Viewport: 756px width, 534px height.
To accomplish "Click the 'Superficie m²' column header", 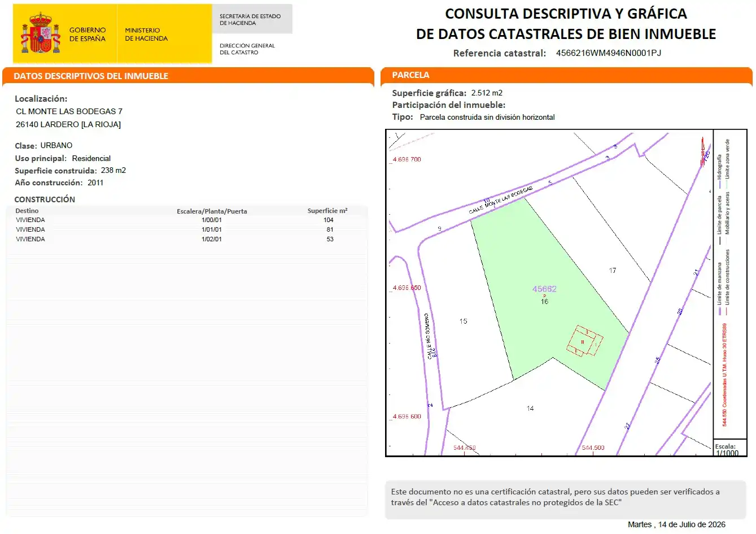I will click(x=327, y=211).
